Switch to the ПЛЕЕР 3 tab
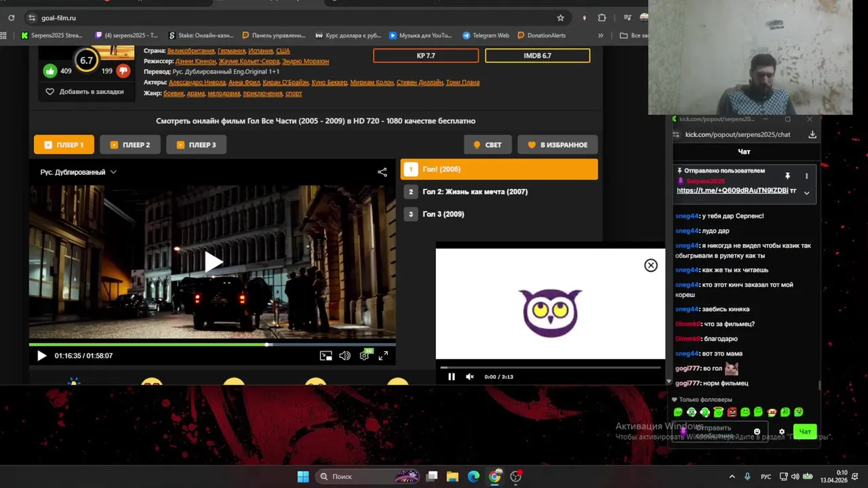The image size is (868, 488). click(196, 144)
